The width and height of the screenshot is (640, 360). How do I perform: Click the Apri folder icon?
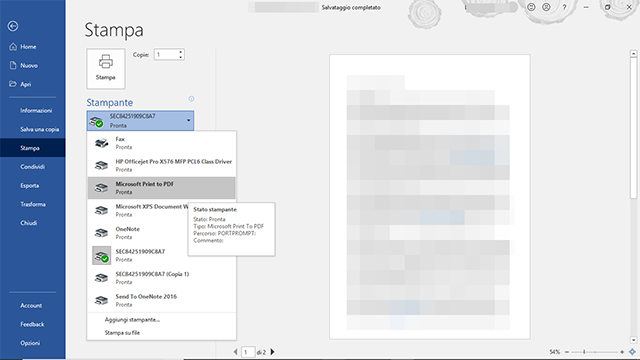pos(13,84)
